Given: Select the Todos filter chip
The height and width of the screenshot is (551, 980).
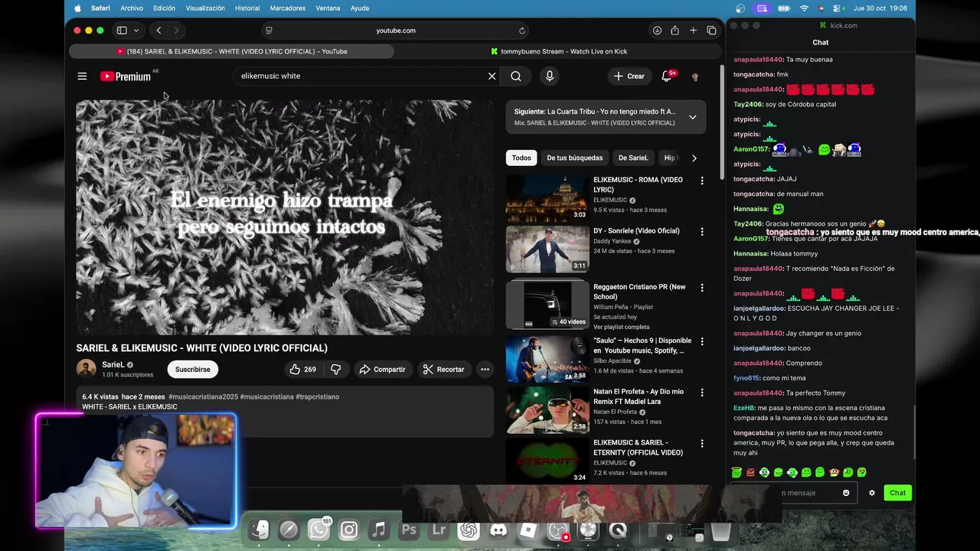Looking at the screenshot, I should 521,158.
